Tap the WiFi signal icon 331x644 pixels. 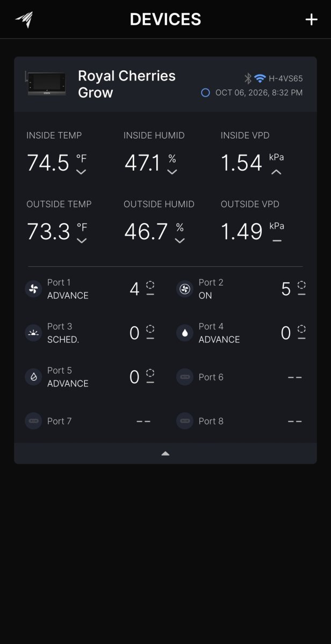[x=260, y=78]
